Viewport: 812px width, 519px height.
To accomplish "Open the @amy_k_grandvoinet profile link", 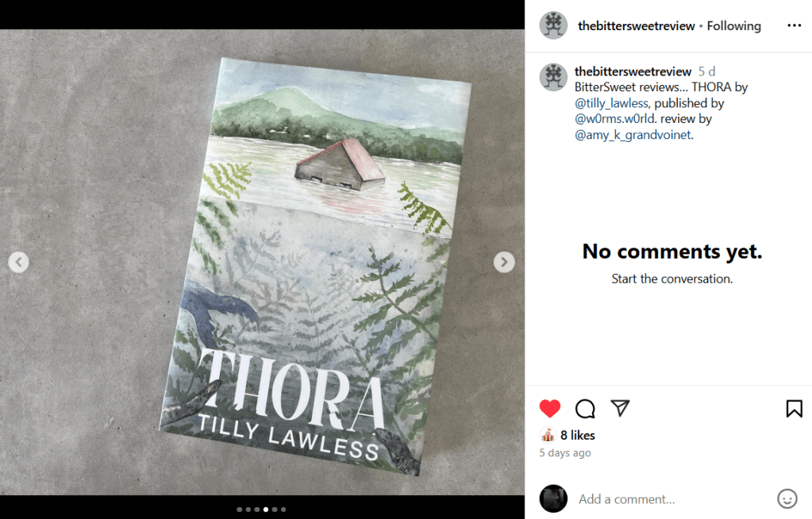I will click(633, 135).
